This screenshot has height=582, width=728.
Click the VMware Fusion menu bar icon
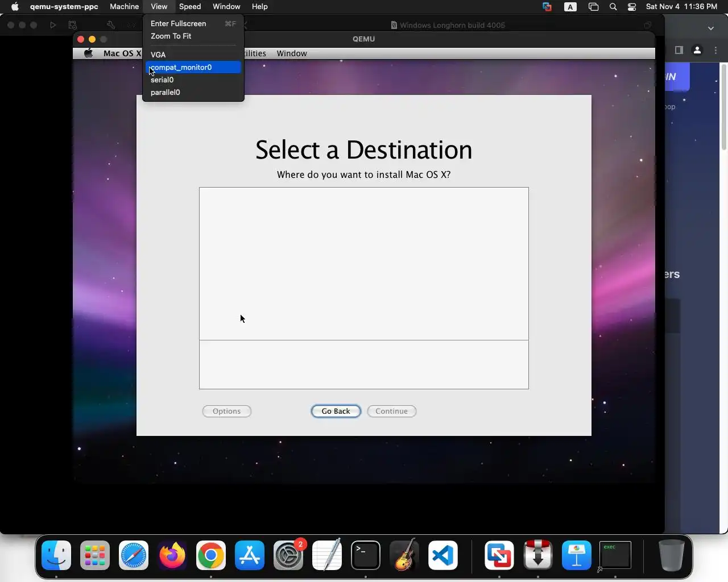[x=547, y=7]
